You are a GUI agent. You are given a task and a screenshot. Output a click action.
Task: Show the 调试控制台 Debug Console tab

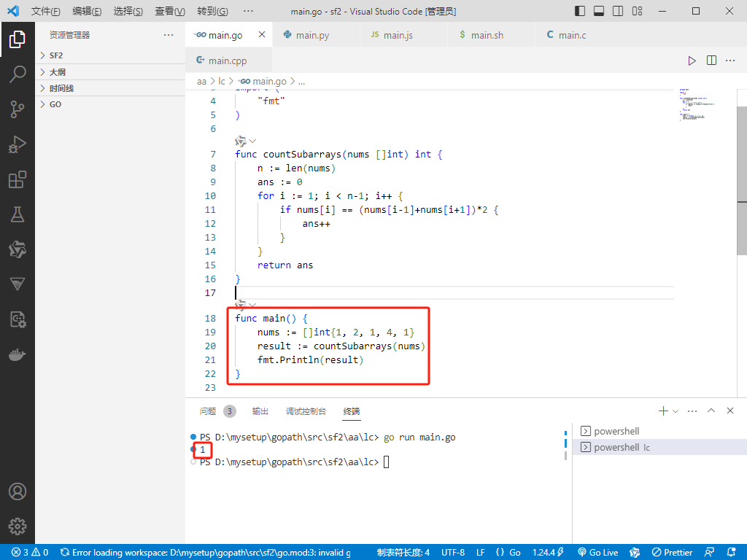coord(306,411)
